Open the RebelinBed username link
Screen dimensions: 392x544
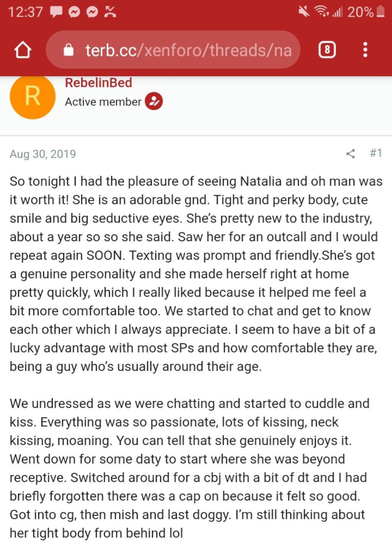click(x=98, y=83)
